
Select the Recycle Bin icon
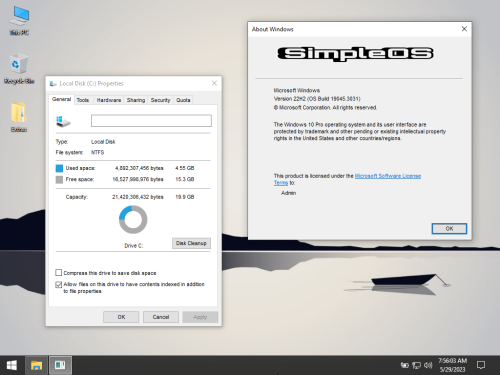(19, 68)
